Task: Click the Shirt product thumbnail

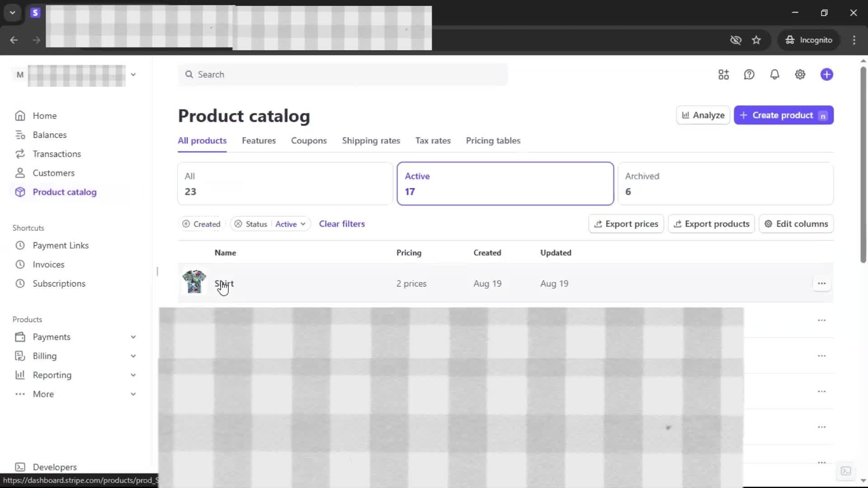Action: (x=194, y=282)
